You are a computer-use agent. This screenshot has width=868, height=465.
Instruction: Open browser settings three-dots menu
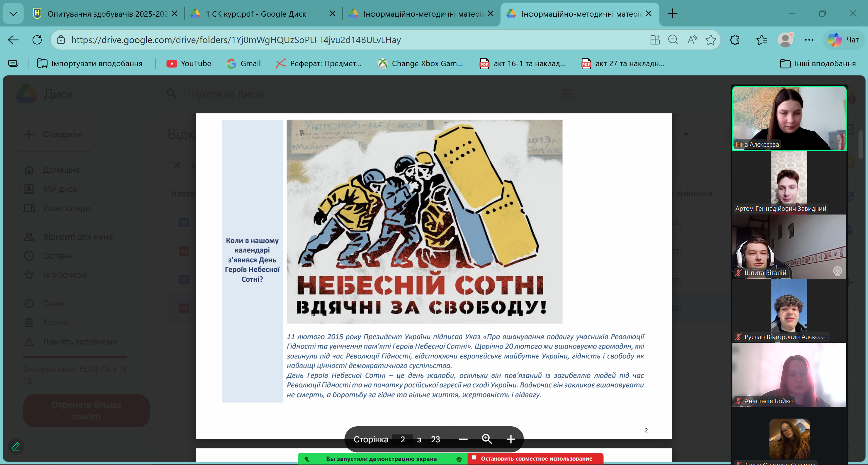tap(809, 40)
